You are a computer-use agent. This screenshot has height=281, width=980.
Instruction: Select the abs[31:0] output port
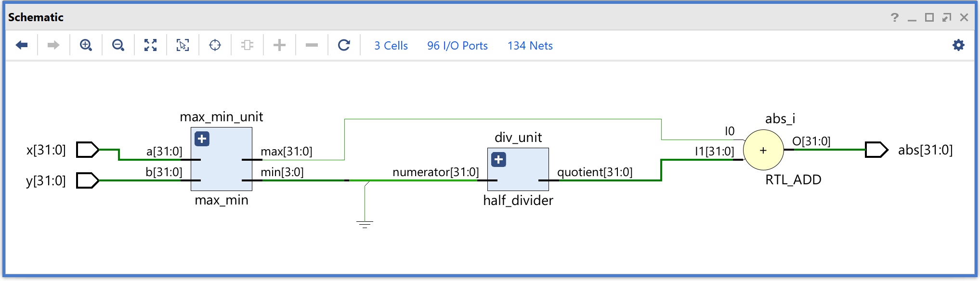click(x=876, y=150)
